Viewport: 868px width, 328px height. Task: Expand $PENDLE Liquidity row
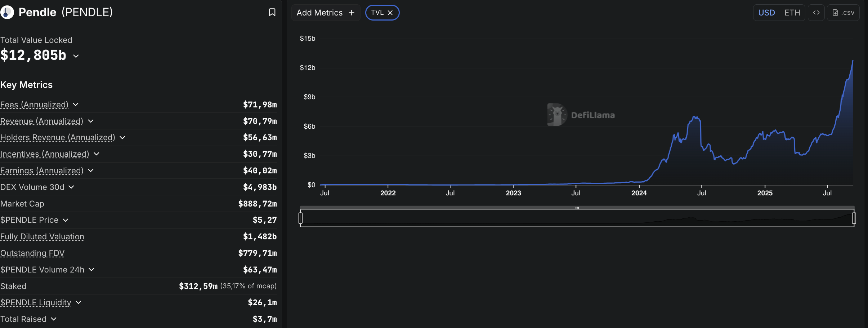point(79,302)
